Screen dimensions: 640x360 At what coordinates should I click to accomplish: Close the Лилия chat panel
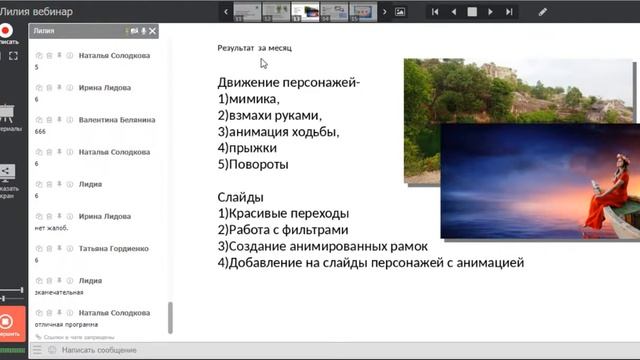[152, 31]
